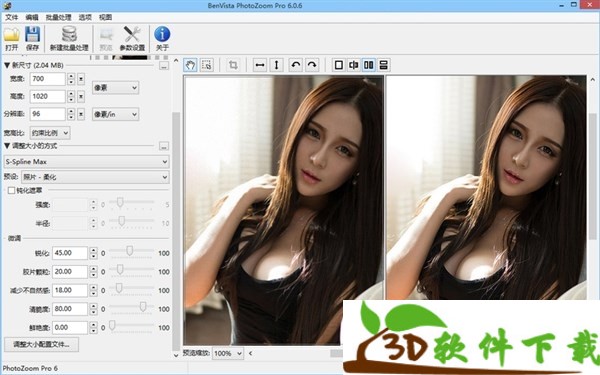Click the right preview image pane

pos(486,188)
